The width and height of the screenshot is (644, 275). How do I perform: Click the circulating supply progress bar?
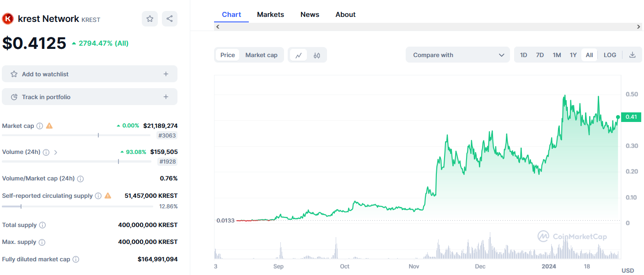(77, 206)
